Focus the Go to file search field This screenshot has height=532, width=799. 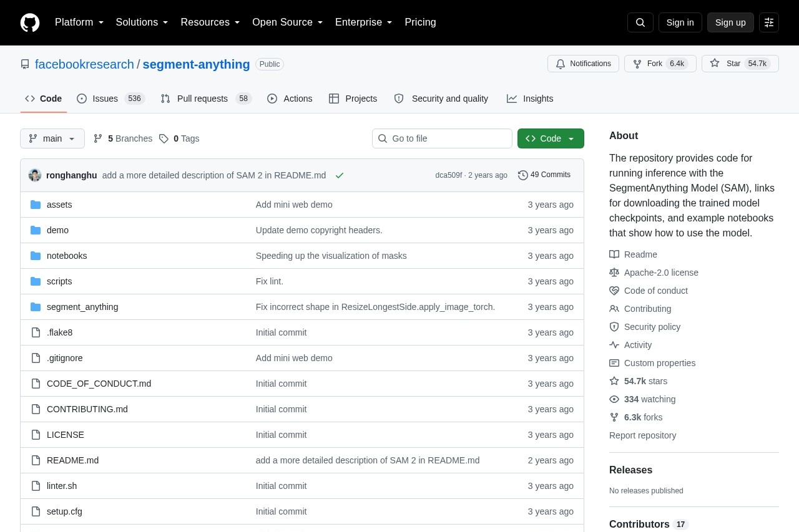[x=442, y=138]
